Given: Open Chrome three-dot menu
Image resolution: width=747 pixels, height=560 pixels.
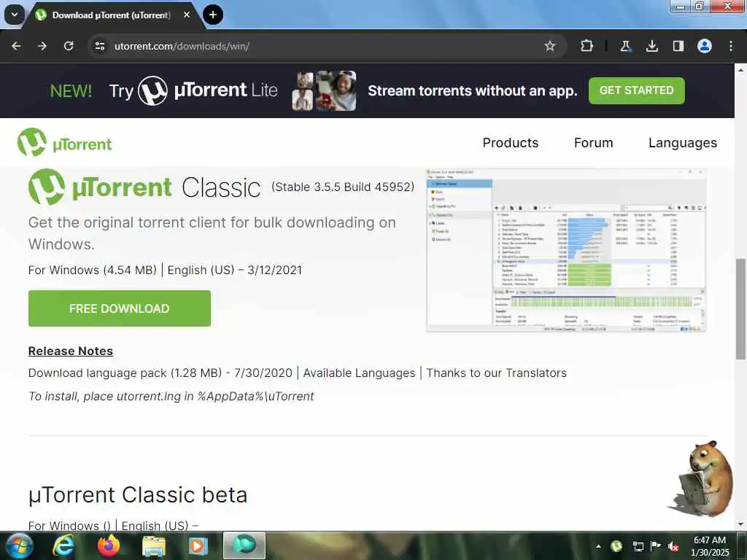Looking at the screenshot, I should pyautogui.click(x=731, y=46).
